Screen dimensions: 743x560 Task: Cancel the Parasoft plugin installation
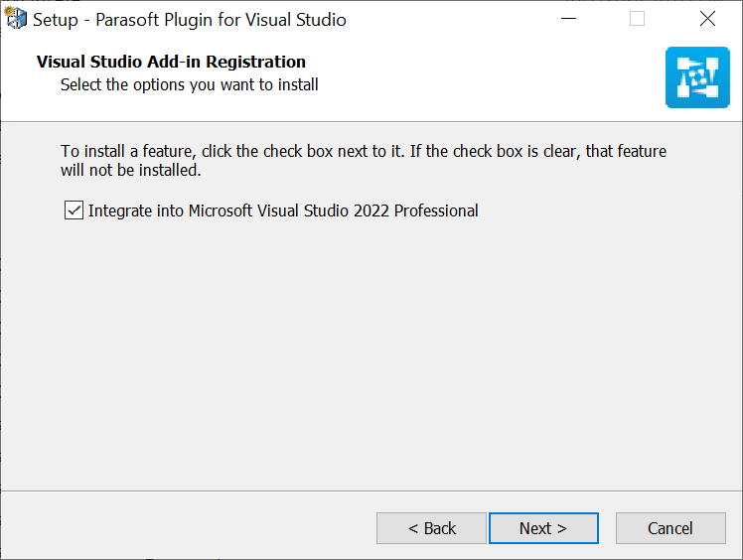coord(670,528)
